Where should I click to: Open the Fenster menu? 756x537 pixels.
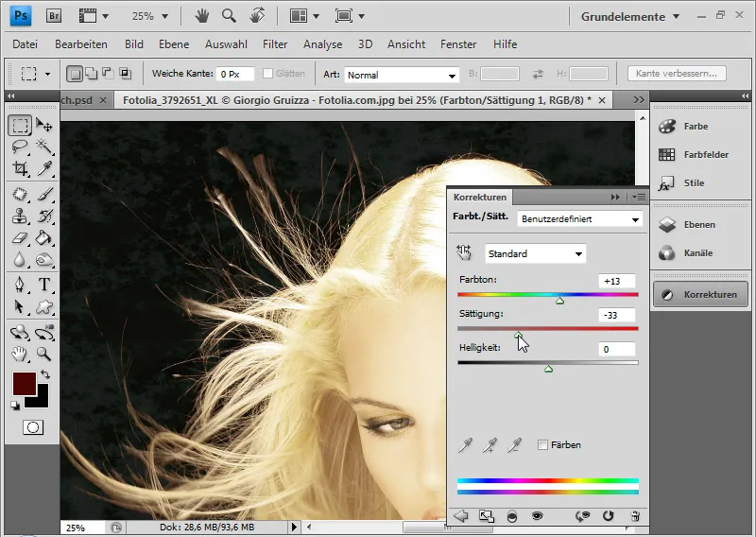[x=458, y=44]
